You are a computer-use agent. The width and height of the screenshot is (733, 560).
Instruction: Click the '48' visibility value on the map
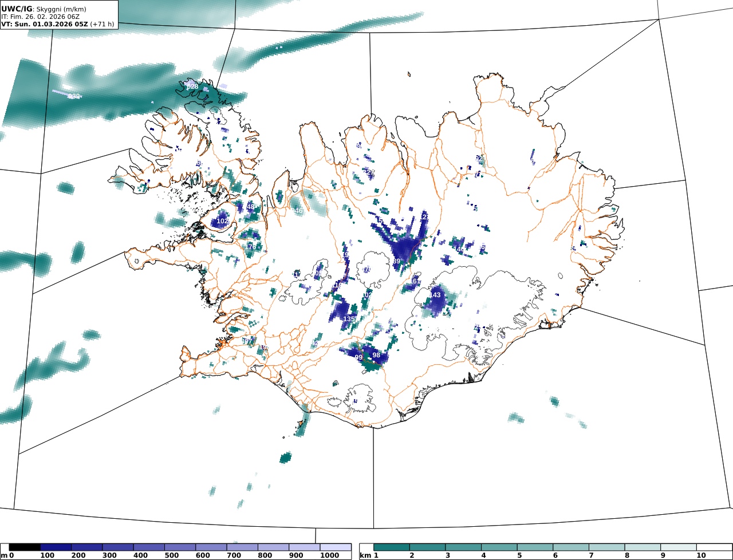(x=250, y=207)
